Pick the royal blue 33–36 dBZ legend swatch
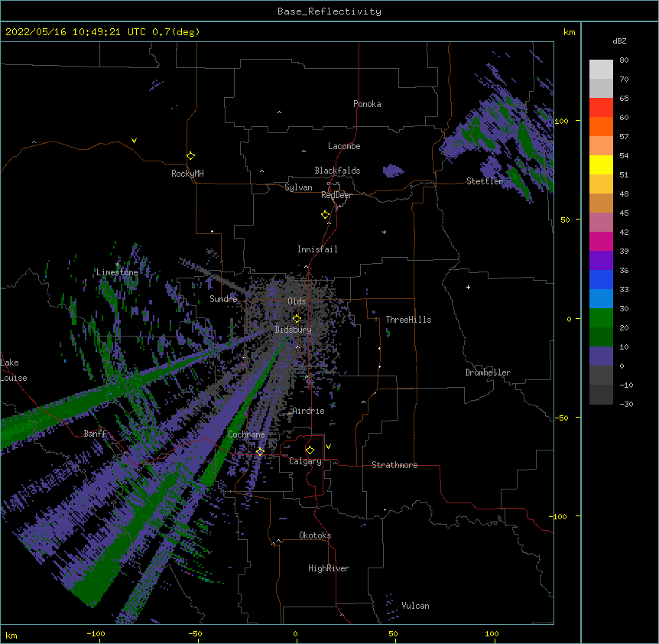This screenshot has width=659, height=644. pos(601,279)
